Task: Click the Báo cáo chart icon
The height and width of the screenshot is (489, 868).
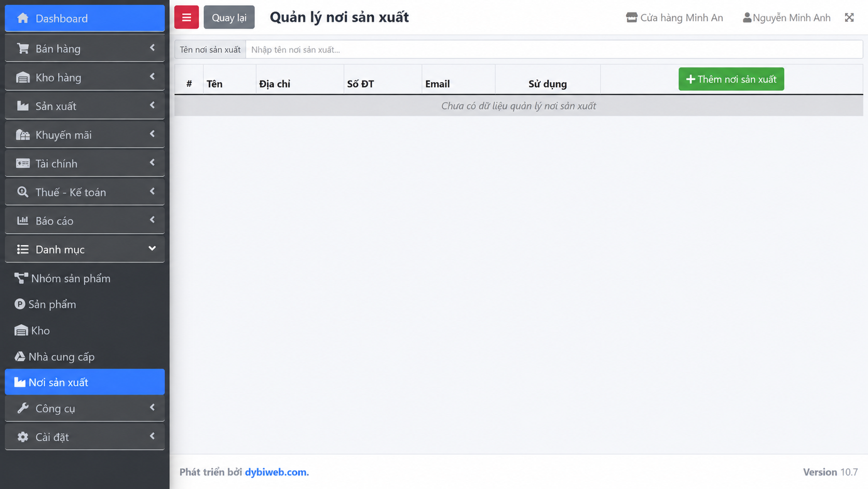Action: [23, 220]
